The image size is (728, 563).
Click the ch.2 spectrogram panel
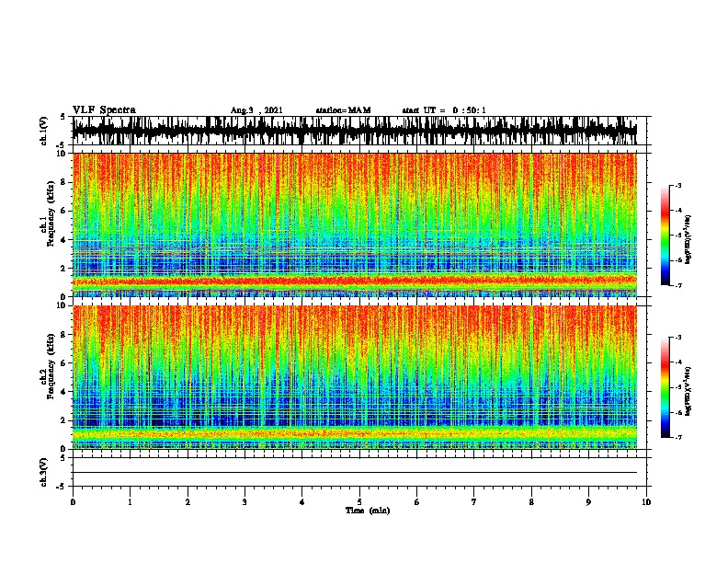[355, 377]
